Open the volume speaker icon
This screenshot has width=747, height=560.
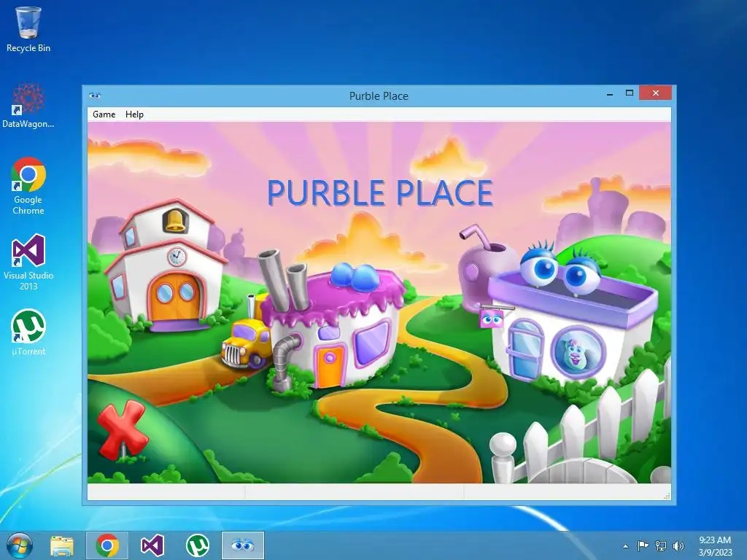(x=678, y=545)
